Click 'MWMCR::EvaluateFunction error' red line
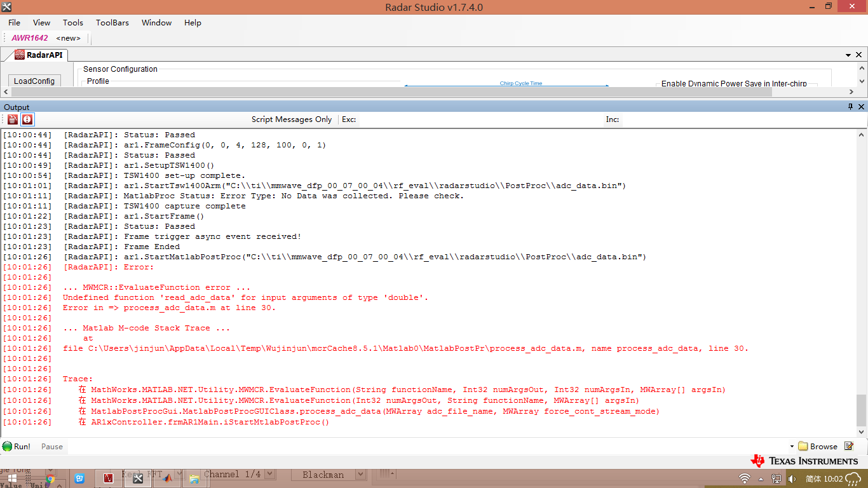The height and width of the screenshot is (488, 868). [x=156, y=287]
